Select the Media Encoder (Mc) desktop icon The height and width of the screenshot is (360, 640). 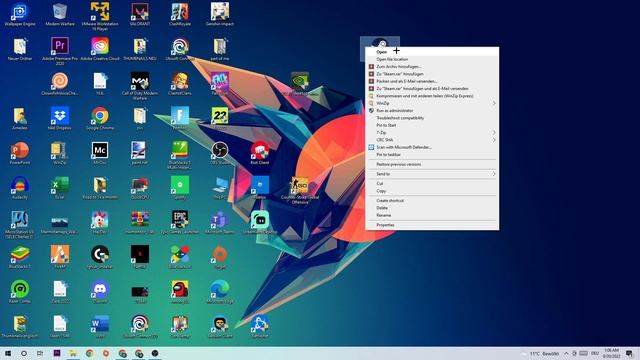(x=100, y=153)
